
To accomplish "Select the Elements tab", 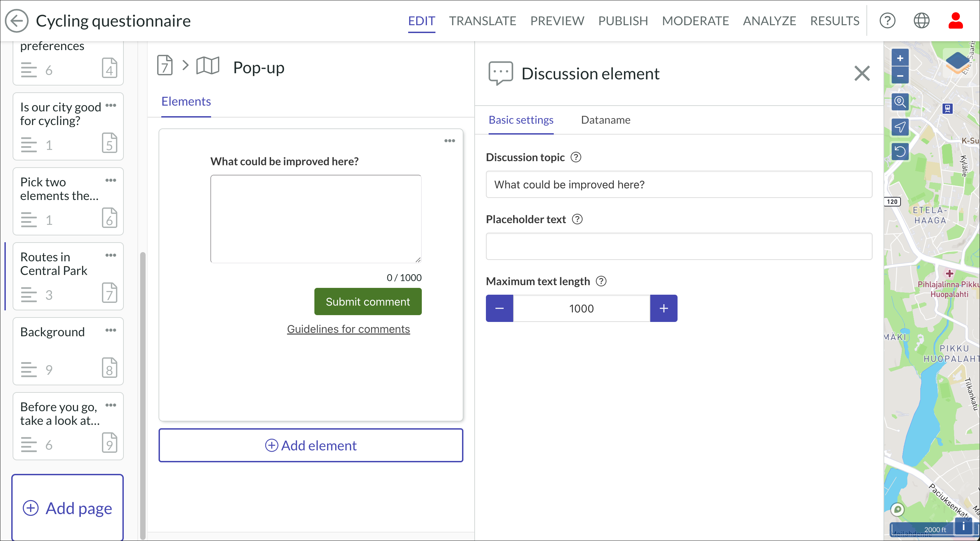I will (x=186, y=102).
